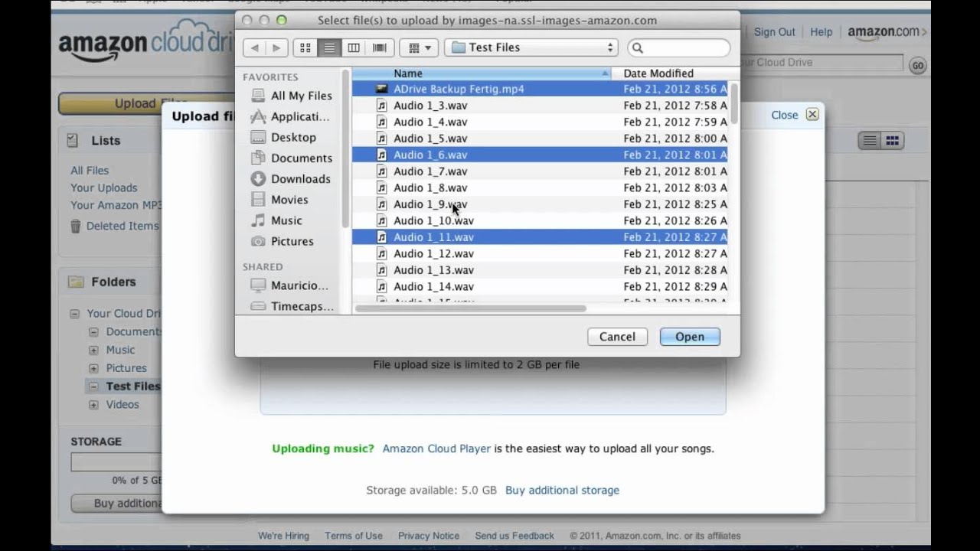Expand the Videos folder in tree

click(x=93, y=405)
